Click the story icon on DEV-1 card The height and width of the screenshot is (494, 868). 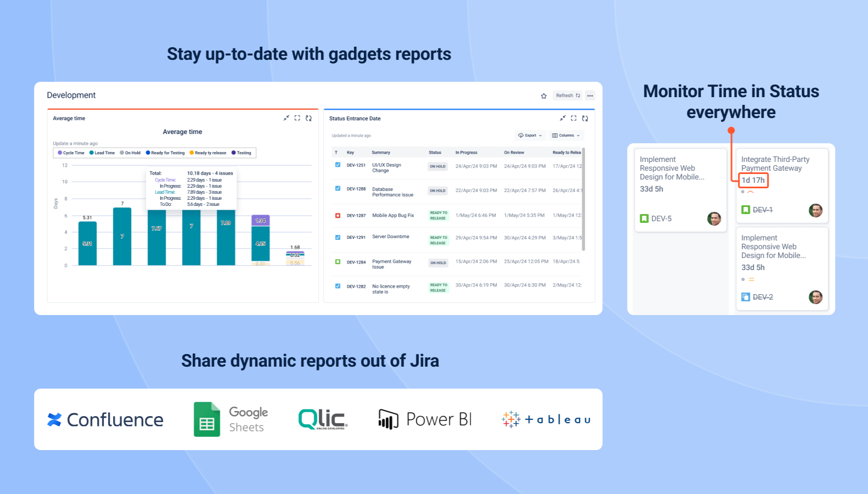(x=746, y=210)
